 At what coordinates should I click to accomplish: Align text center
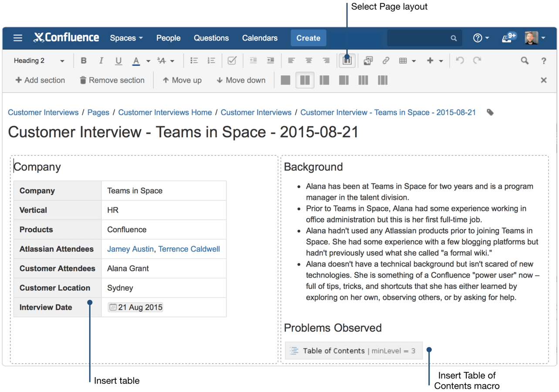[x=308, y=61]
